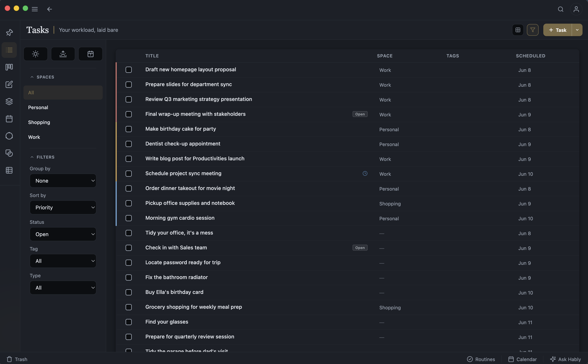Image resolution: width=588 pixels, height=364 pixels.
Task: Mark Fix the bathroom radiator complete
Action: 129,277
